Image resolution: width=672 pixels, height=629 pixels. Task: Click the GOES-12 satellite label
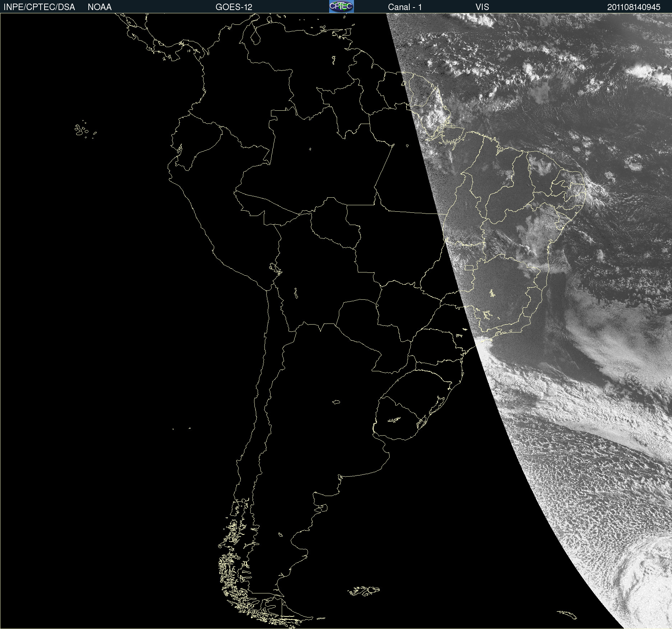[x=234, y=7]
